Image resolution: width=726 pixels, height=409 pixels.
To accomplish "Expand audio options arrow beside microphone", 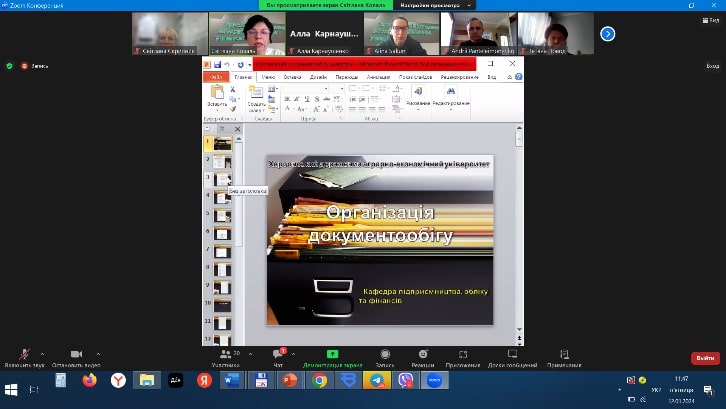I will tap(43, 354).
